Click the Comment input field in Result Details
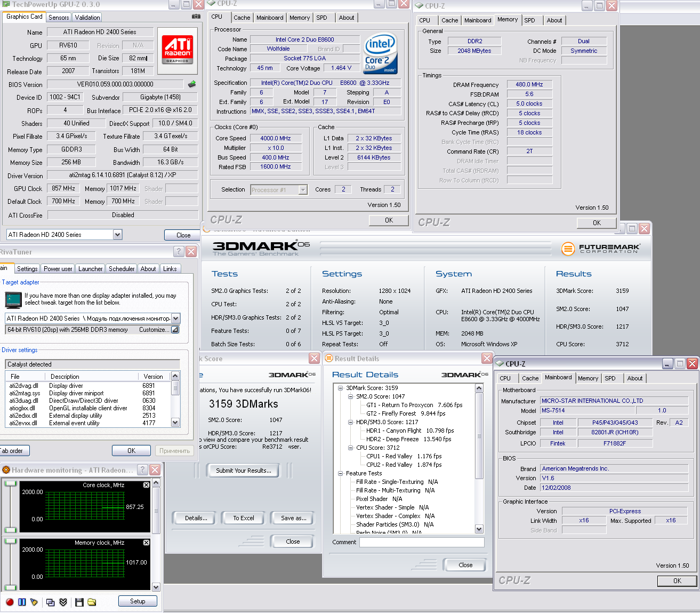This screenshot has height=613, width=700. (x=422, y=542)
